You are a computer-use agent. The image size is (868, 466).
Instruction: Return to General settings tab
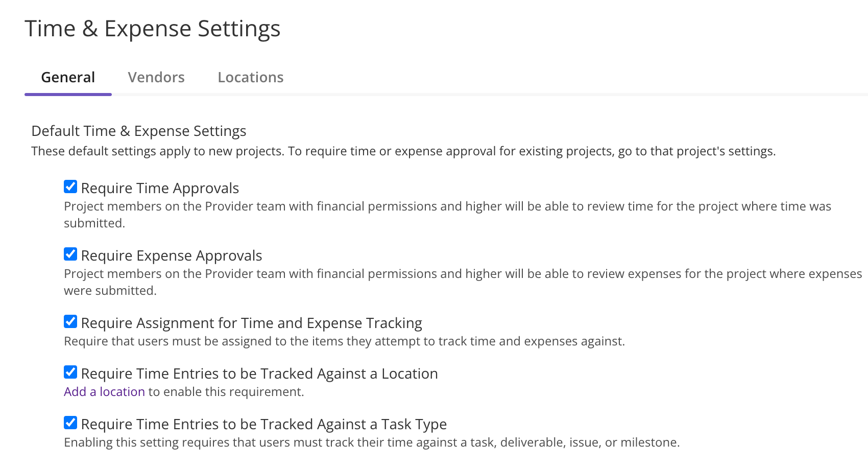pos(68,77)
